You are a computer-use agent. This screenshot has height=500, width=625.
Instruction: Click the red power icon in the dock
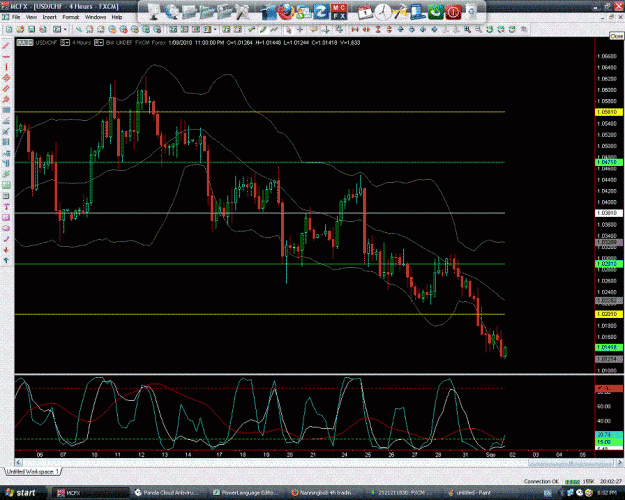click(x=454, y=12)
